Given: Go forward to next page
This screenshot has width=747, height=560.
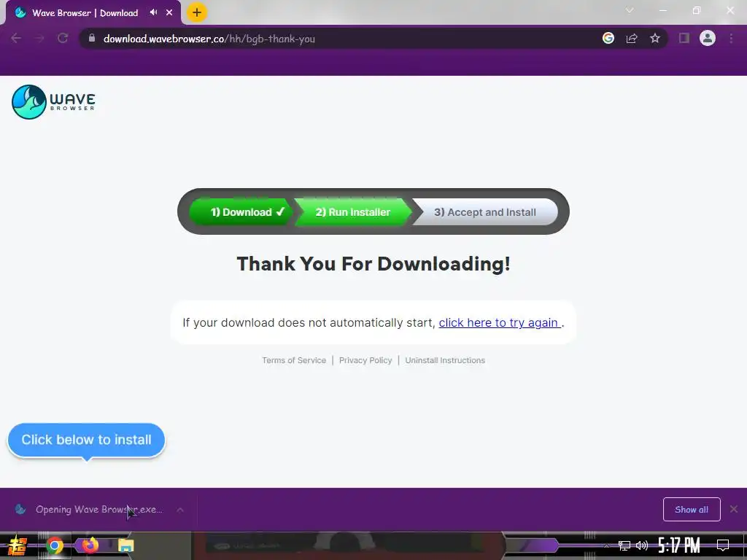Looking at the screenshot, I should (x=39, y=39).
